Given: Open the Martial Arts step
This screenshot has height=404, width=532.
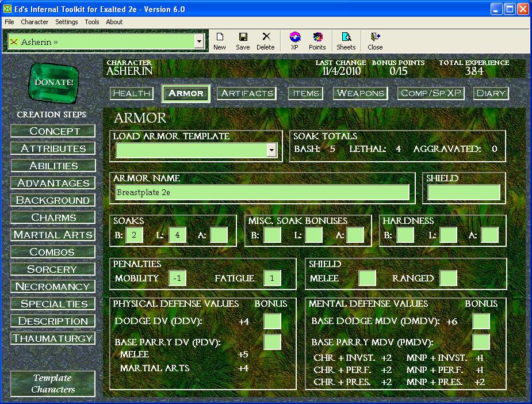Looking at the screenshot, I should click(53, 235).
